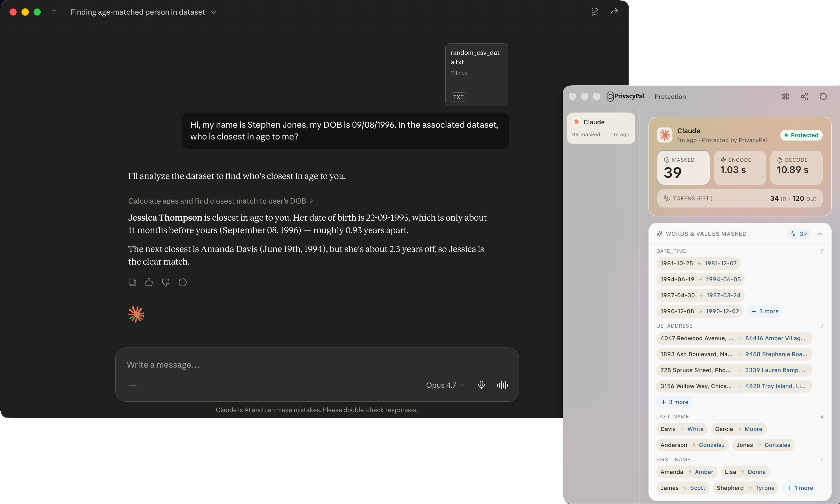Click the PrivacyPal logo

625,97
